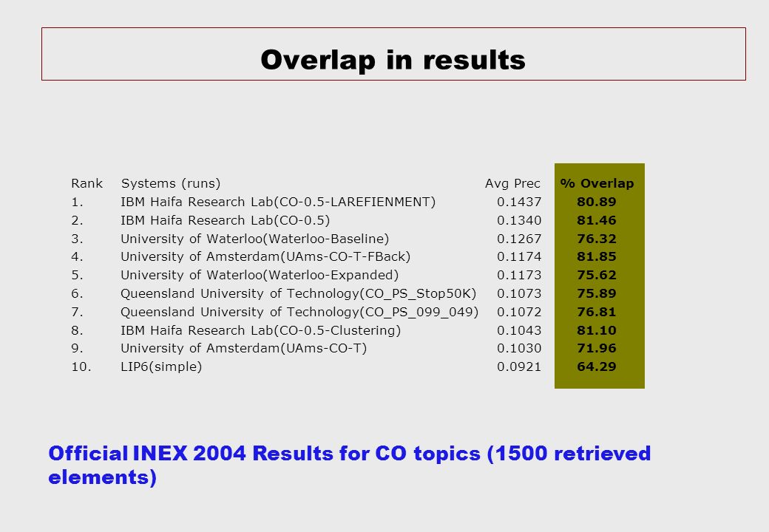Click rank number '10.'
Screen dimensions: 769x532
[x=81, y=367]
